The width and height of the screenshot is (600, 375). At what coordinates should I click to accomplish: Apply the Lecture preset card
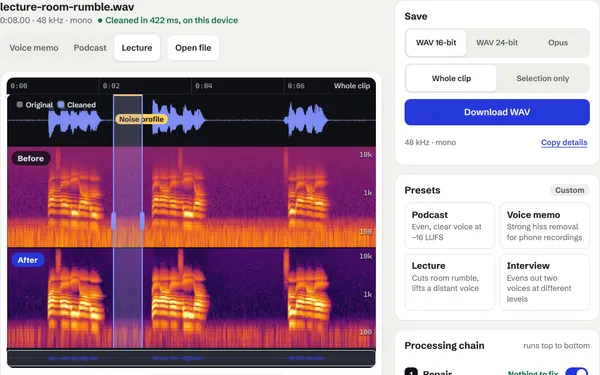(449, 282)
